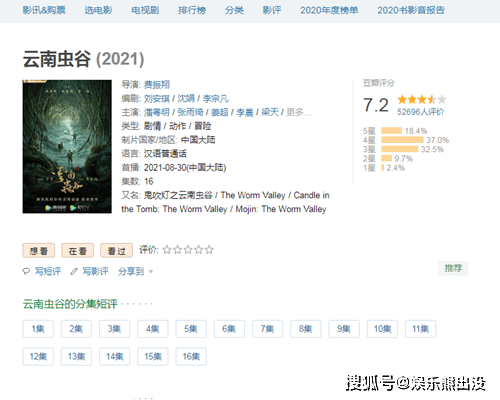Open the 影评 reviews page
This screenshot has width=500, height=400.
pos(272,10)
